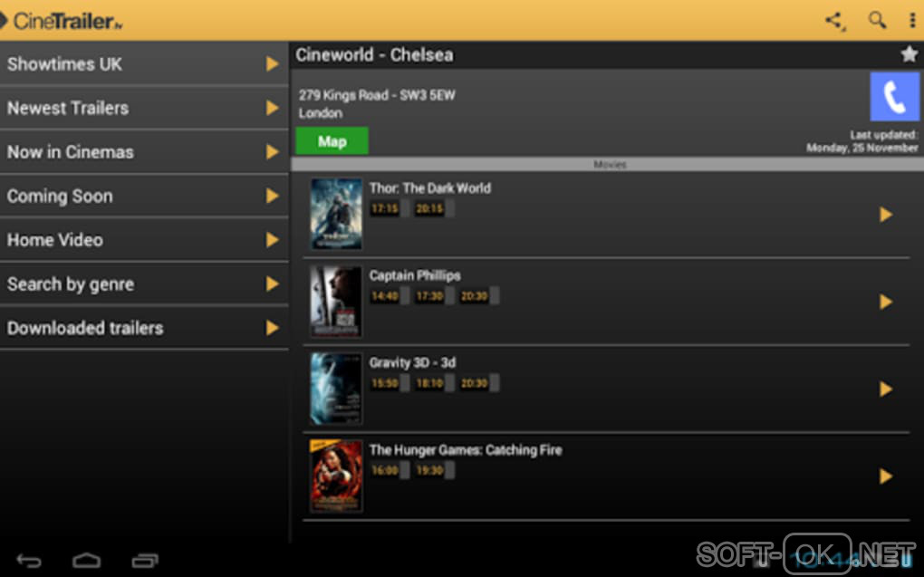Select Search by genre menu item
Screen dimensions: 924x577
(x=144, y=284)
